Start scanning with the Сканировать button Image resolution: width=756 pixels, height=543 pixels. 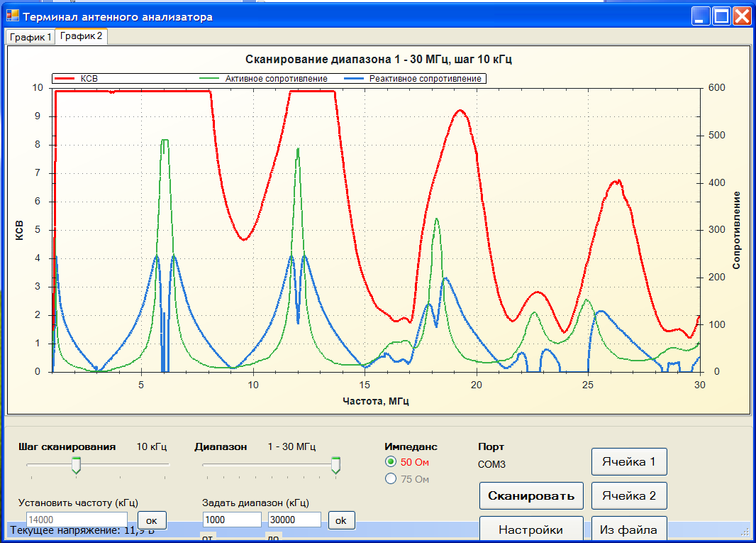coord(530,495)
